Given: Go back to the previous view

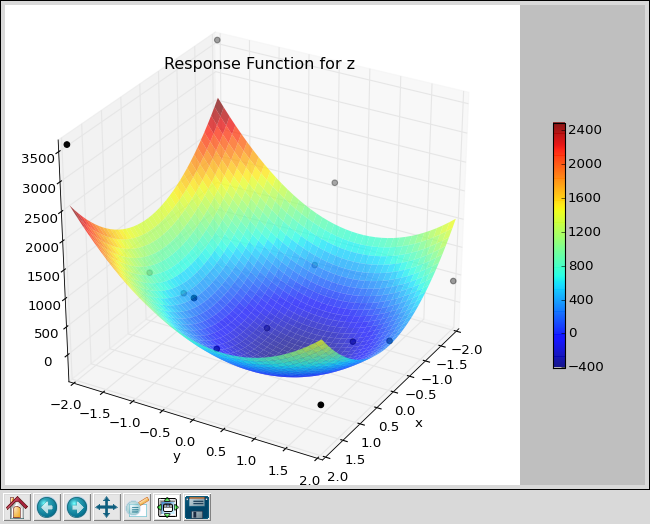Looking at the screenshot, I should point(47,507).
